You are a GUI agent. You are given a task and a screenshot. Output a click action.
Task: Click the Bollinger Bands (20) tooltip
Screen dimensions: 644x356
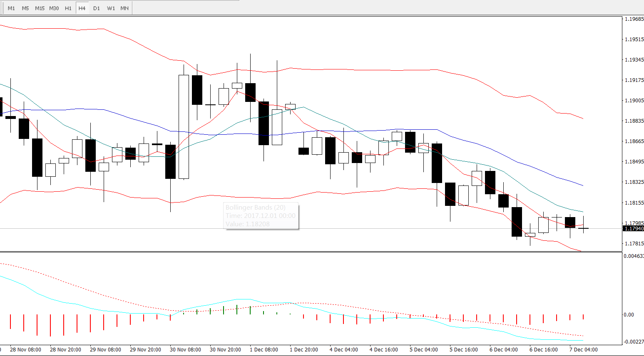(x=261, y=216)
